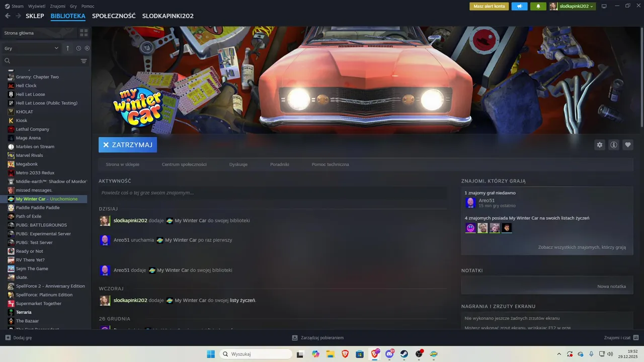Open advanced library filters icon
The height and width of the screenshot is (362, 644).
coord(84,61)
